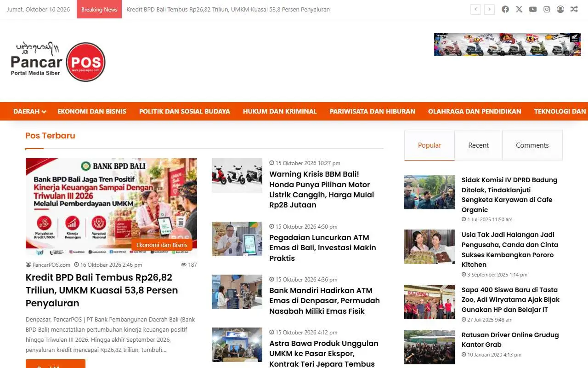Click the Pos Terbaru section heading

(x=50, y=136)
